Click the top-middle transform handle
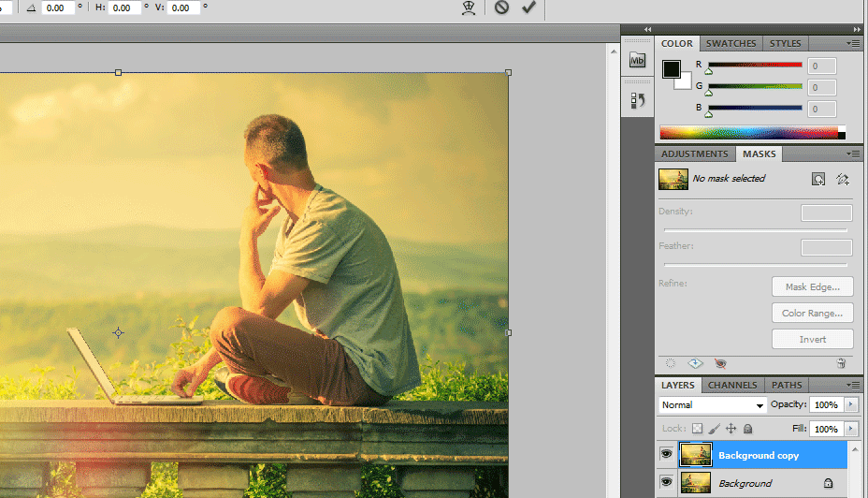Viewport: 868px width, 498px height. tap(118, 73)
